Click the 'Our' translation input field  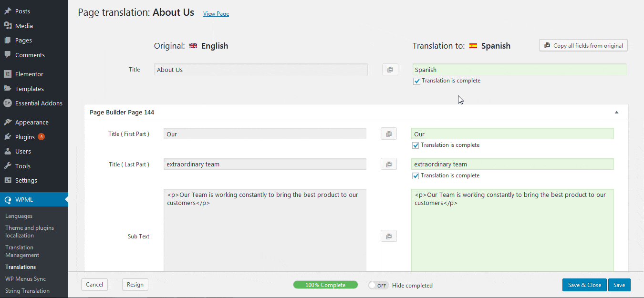pos(512,134)
